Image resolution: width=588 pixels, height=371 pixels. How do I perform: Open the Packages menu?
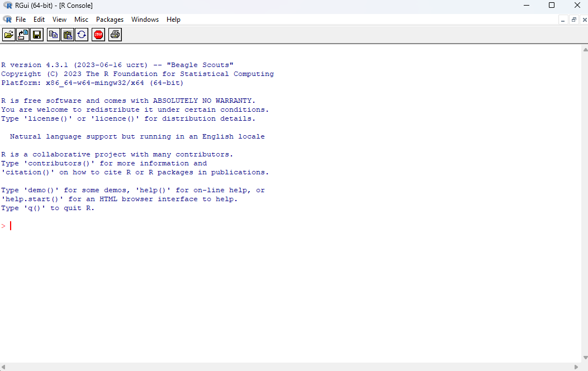[x=110, y=20]
